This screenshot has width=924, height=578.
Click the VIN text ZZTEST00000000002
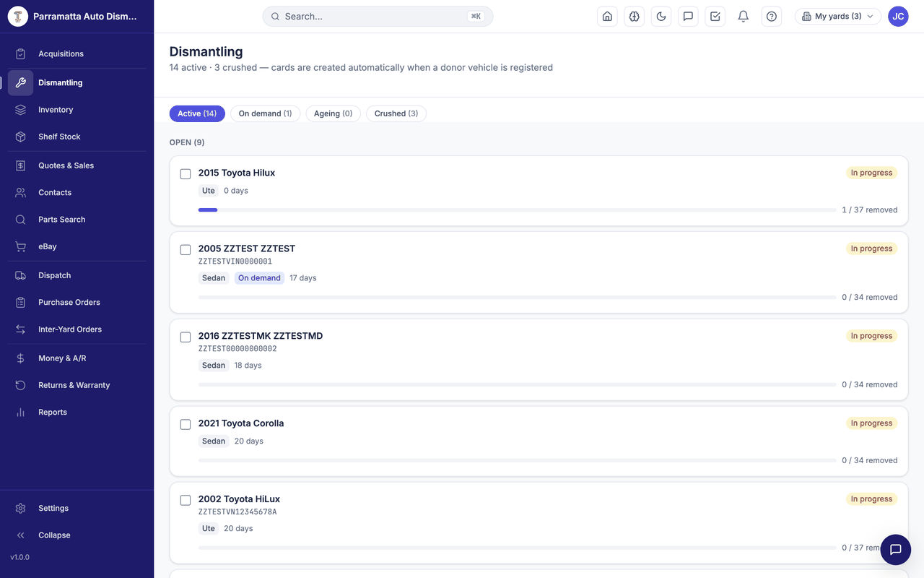(237, 349)
